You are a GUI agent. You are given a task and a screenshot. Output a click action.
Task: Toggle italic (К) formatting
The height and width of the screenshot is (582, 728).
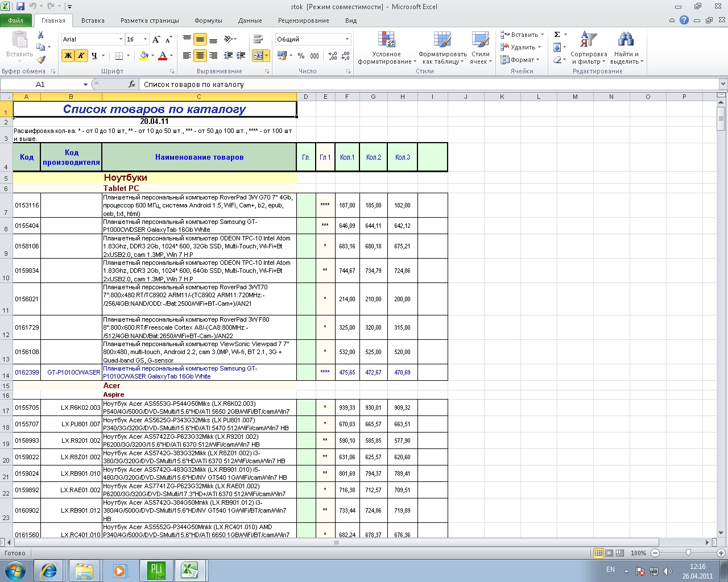(x=81, y=56)
